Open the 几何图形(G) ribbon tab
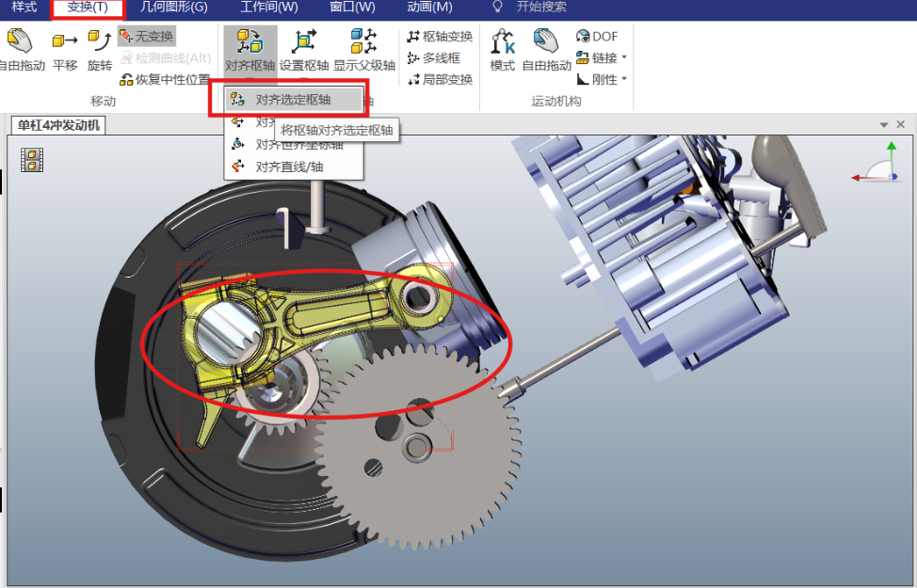 click(174, 7)
